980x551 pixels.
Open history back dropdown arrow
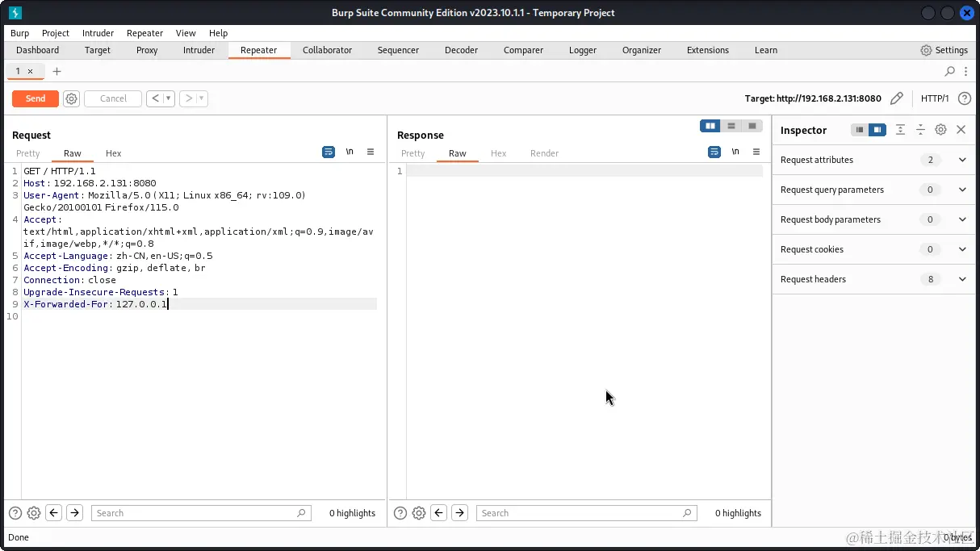(x=170, y=98)
